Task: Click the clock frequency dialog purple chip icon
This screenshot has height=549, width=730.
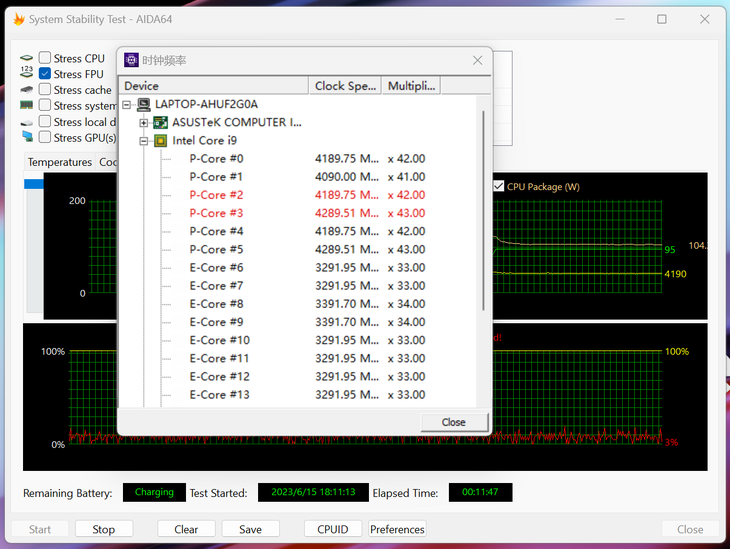Action: pos(131,60)
